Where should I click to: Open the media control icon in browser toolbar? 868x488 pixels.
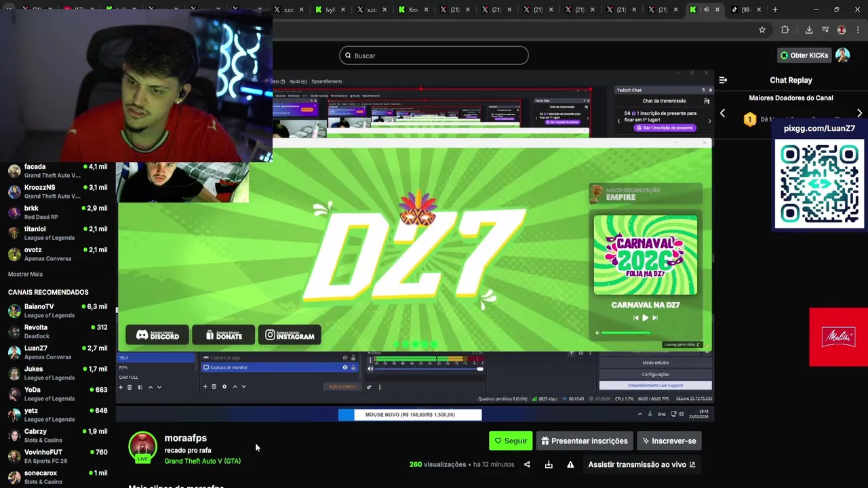point(825,30)
